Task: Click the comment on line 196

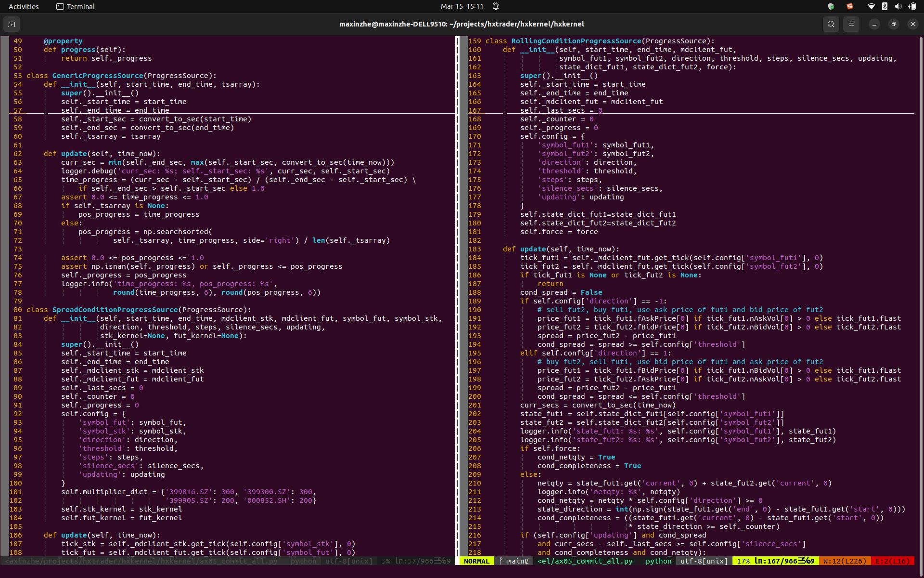Action: tap(680, 362)
